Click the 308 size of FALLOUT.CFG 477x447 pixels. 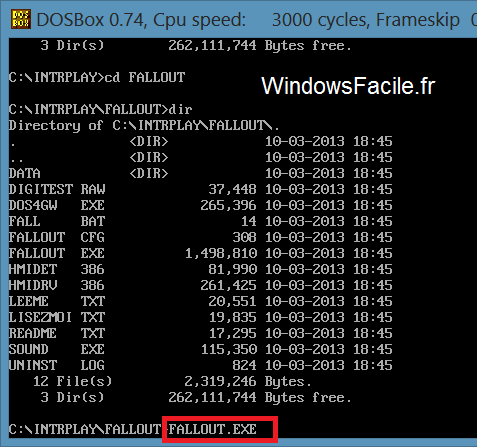(245, 237)
